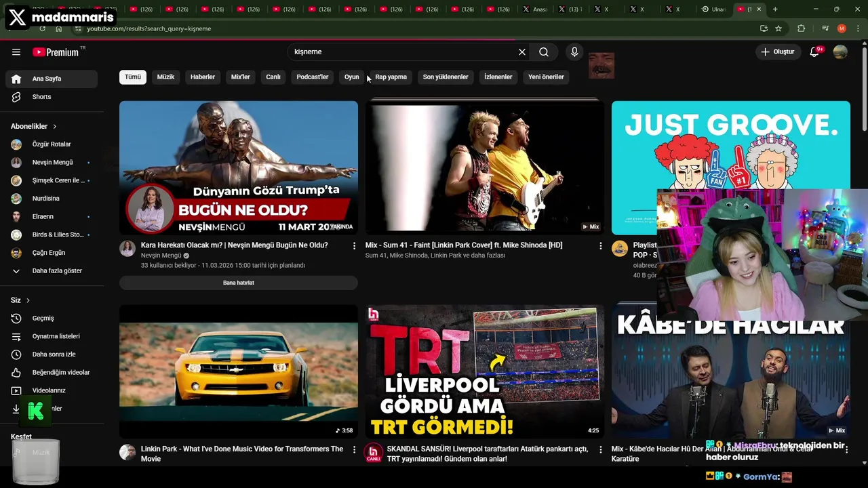Open yellow Camaro Linkin Park thumbnail
Screen dimensions: 868x488
point(239,371)
